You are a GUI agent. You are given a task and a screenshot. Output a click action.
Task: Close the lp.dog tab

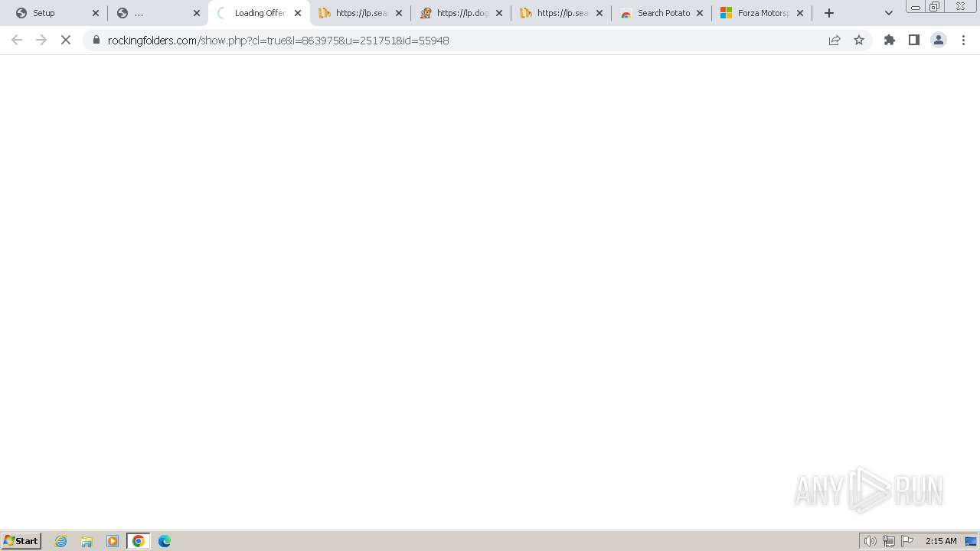(499, 13)
